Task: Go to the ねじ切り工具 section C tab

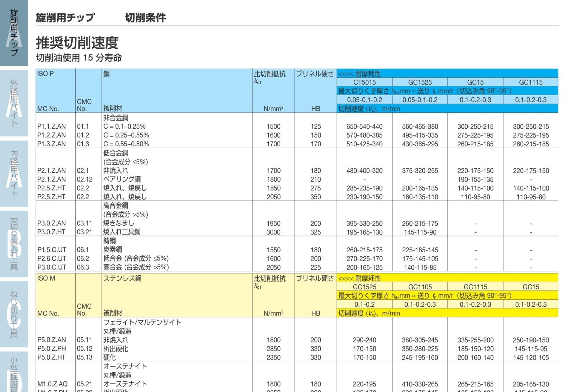Action: point(14,314)
